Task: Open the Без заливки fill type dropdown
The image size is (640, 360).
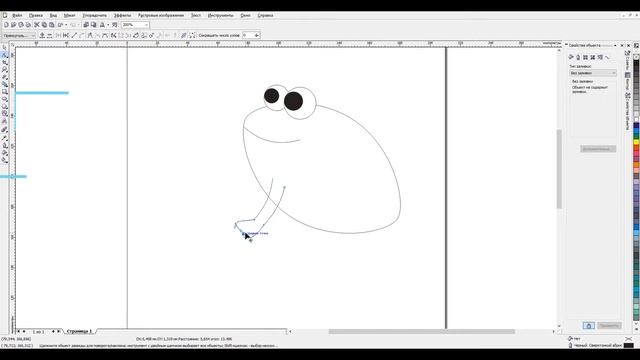Action: point(593,73)
